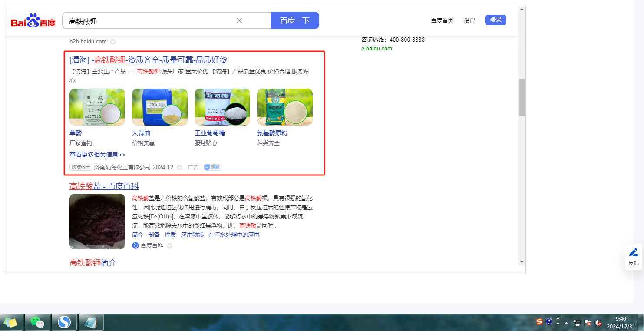Open the e.baidu.com link
Image resolution: width=644 pixels, height=331 pixels.
376,49
